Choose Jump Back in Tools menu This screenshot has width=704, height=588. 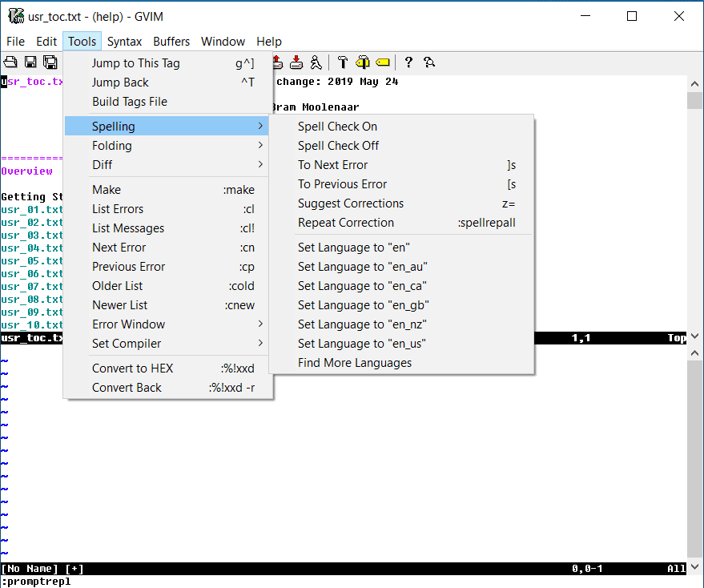(x=167, y=83)
